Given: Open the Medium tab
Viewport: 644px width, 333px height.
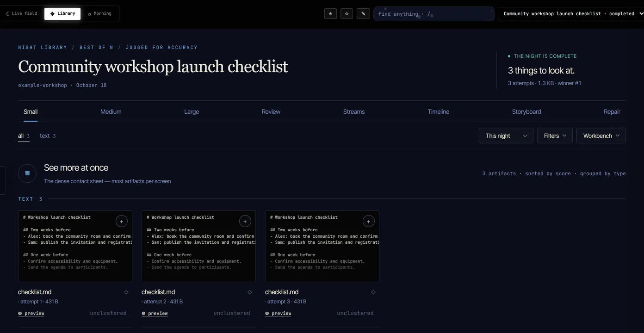Looking at the screenshot, I should (111, 111).
